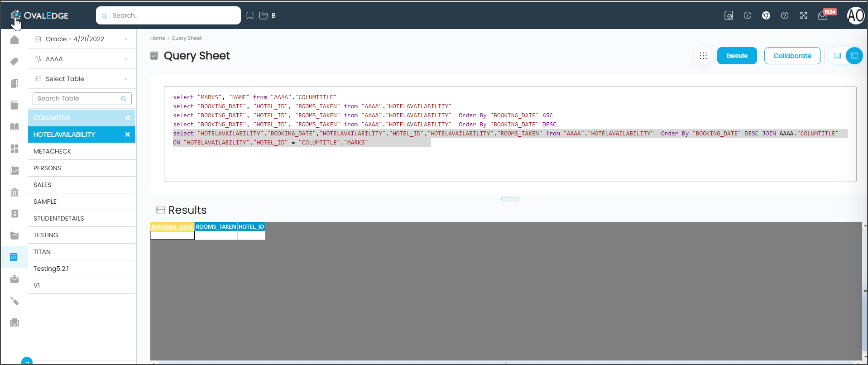Click the ROOMS_TAKEN column header
This screenshot has width=868, height=365.
coord(216,227)
